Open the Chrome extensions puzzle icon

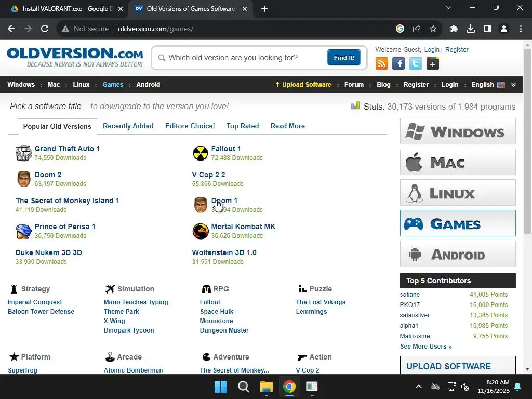click(454, 29)
